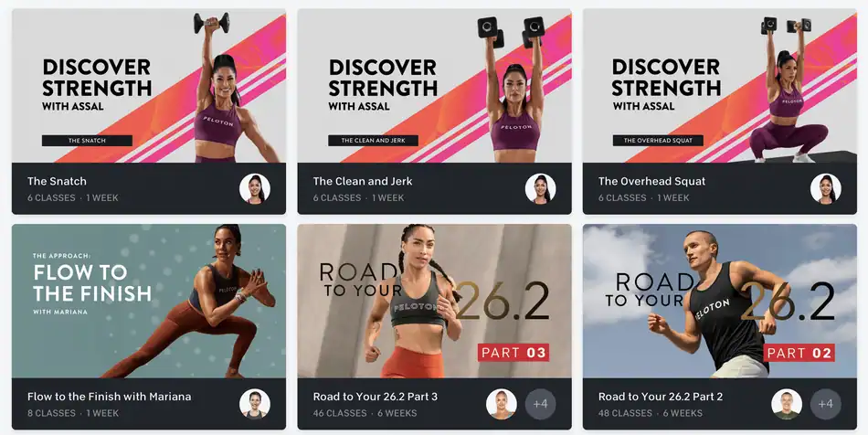Open The Clean and Jerk program image
This screenshot has width=868, height=435.
point(435,86)
